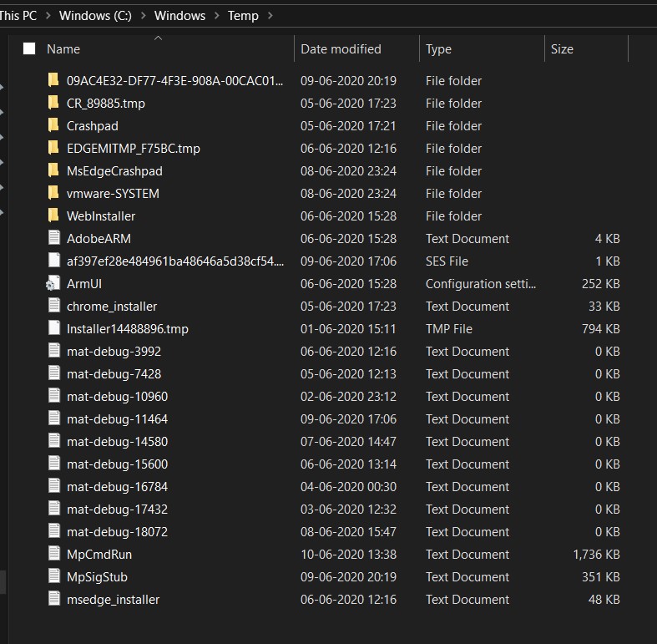Open subfolder chevron after Temp
The height and width of the screenshot is (644, 657).
pyautogui.click(x=270, y=16)
